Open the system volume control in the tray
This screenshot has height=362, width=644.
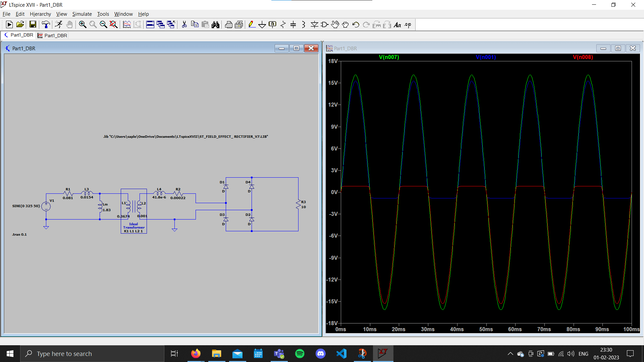[x=571, y=353]
